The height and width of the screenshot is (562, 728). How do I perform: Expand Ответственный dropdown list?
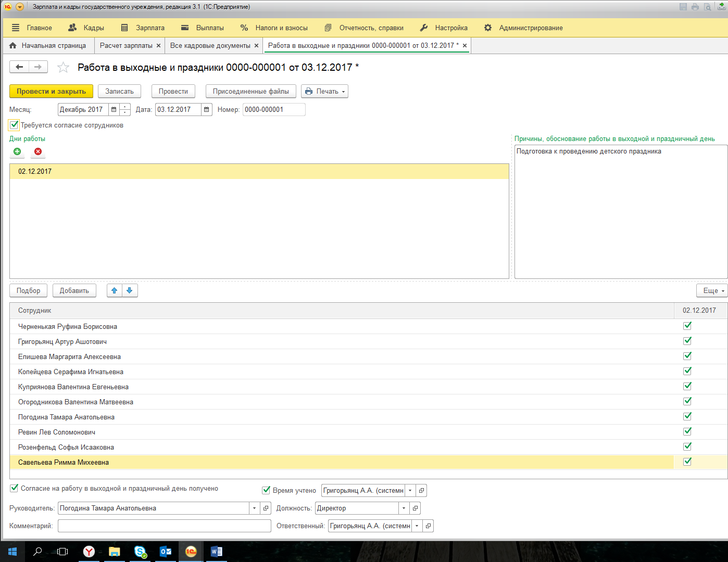pos(417,526)
